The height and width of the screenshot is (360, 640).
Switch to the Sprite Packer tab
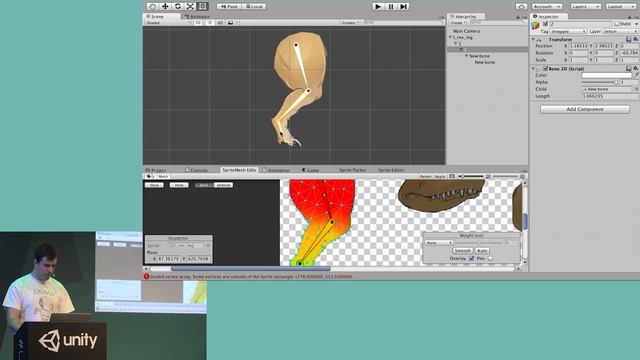[352, 170]
